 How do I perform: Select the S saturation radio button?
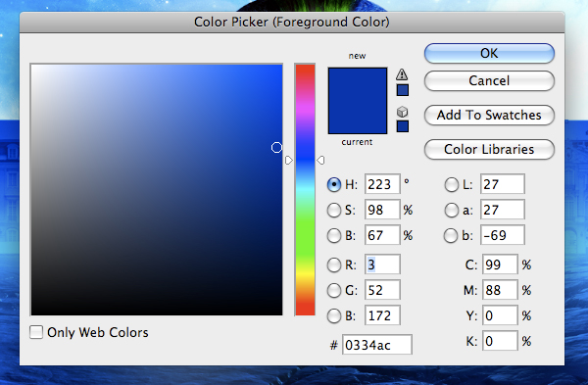[x=334, y=210]
